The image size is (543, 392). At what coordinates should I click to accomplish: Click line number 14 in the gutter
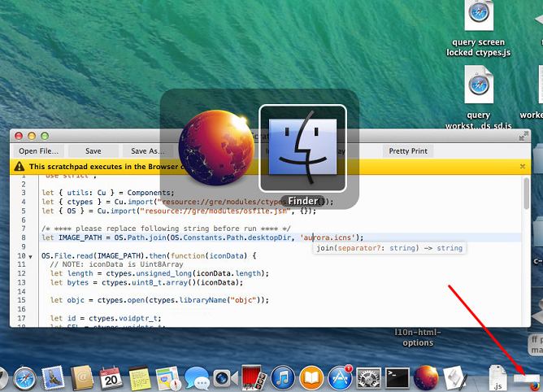point(21,291)
